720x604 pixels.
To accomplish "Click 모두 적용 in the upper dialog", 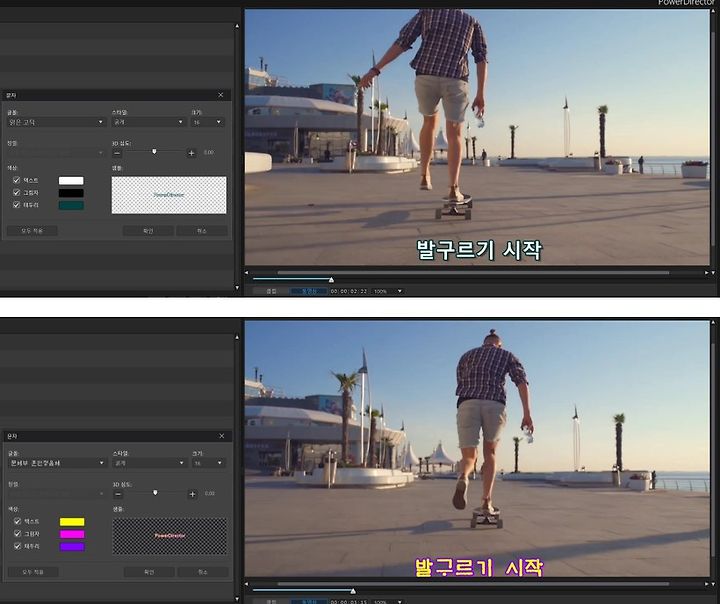I will coord(32,231).
